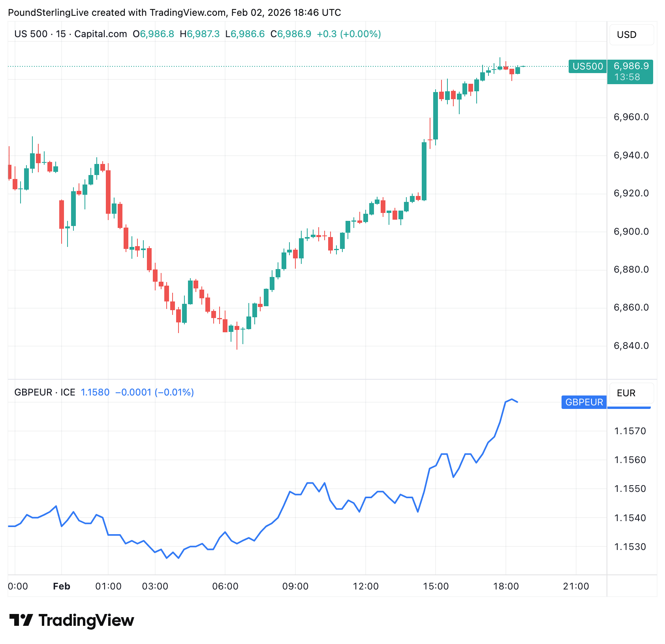Click the Feb date marker on time axis

[x=62, y=586]
